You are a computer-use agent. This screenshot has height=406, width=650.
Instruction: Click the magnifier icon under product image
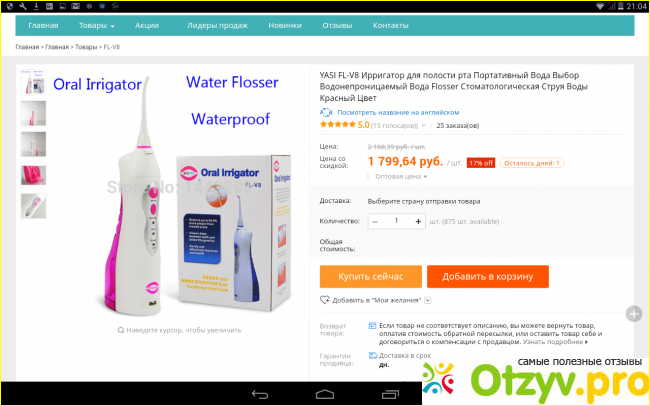(x=121, y=331)
